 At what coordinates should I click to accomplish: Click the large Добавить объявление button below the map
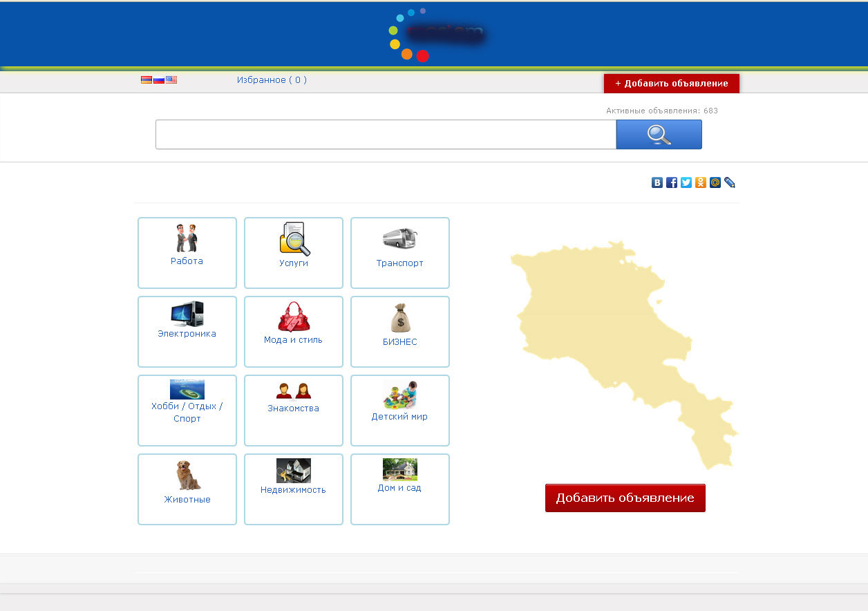click(625, 498)
